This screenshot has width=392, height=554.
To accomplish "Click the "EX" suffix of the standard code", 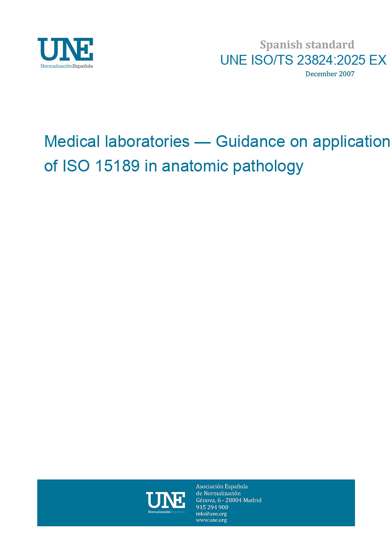I will [x=378, y=60].
